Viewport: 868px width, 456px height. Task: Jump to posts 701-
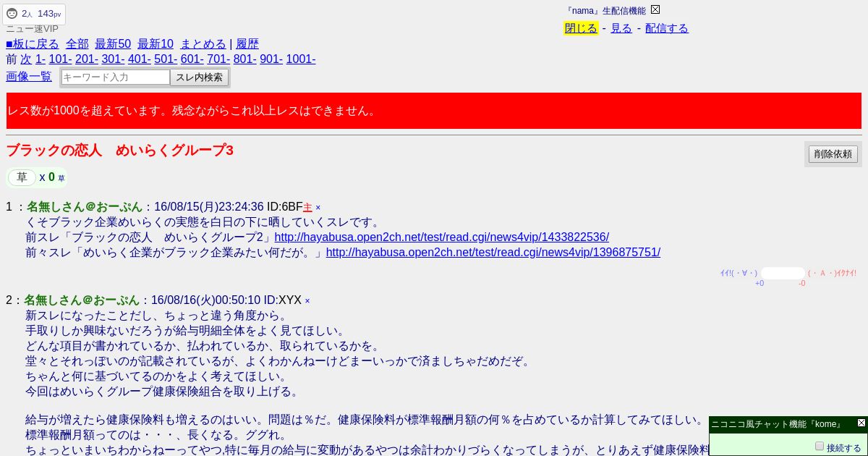[x=218, y=59]
